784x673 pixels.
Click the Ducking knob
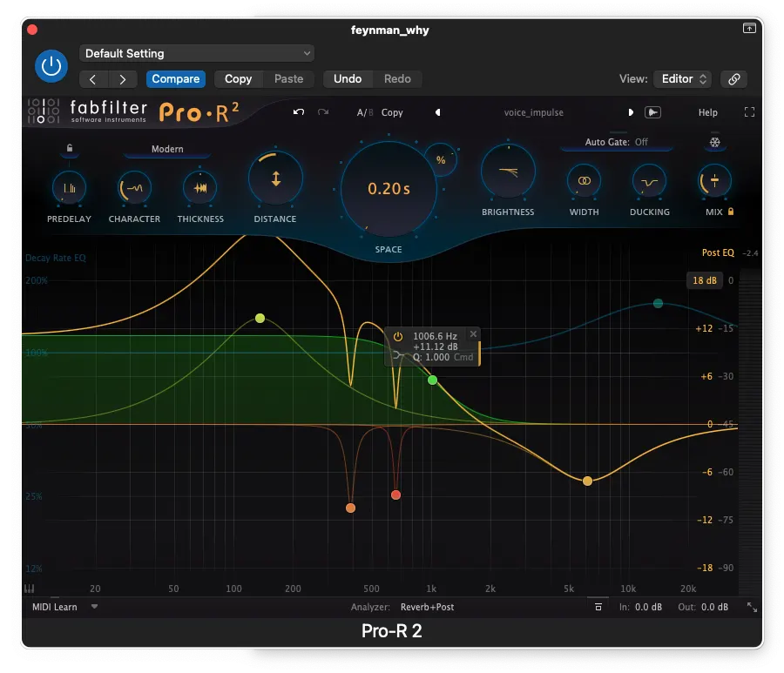point(649,181)
